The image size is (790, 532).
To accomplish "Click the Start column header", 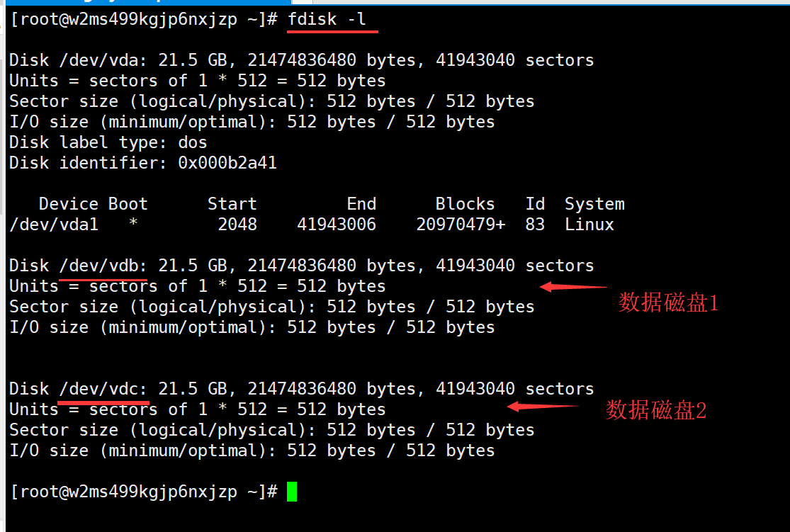I will pyautogui.click(x=232, y=203).
